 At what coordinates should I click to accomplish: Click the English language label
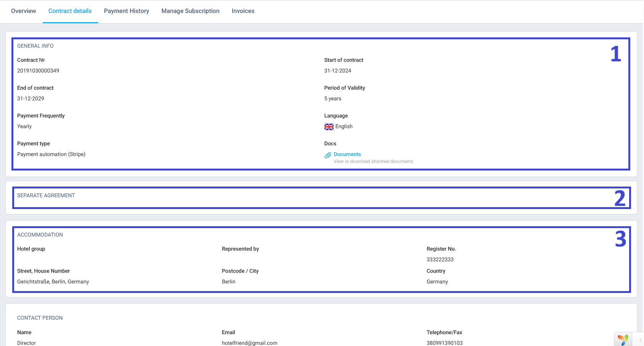click(x=344, y=126)
